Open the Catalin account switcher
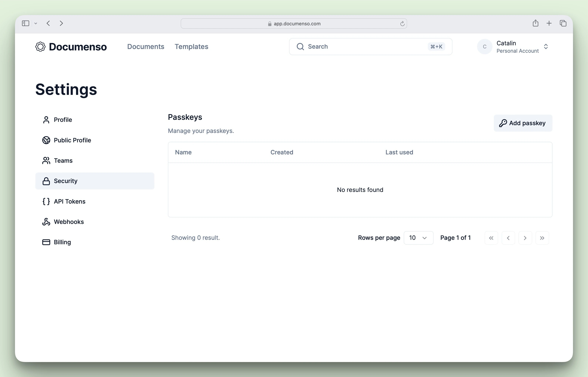The width and height of the screenshot is (588, 377). pyautogui.click(x=514, y=47)
